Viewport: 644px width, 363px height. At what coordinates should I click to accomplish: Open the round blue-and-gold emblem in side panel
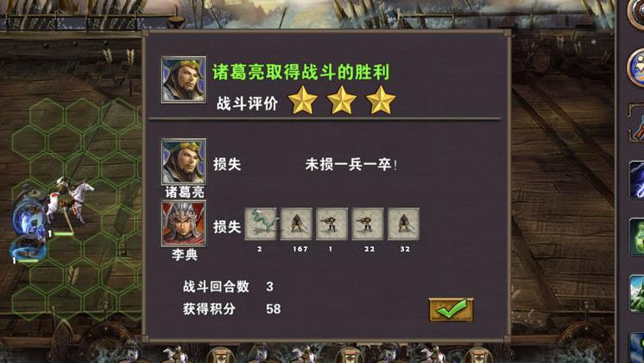[x=636, y=67]
